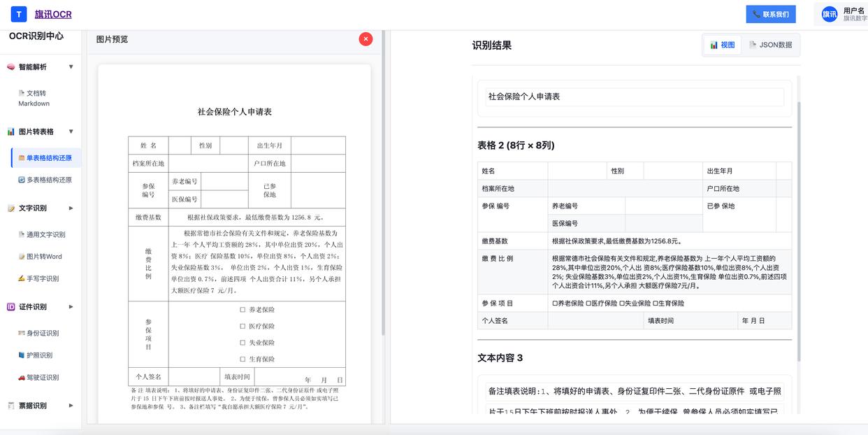Click the image preview panel scrollbar

click(383, 182)
